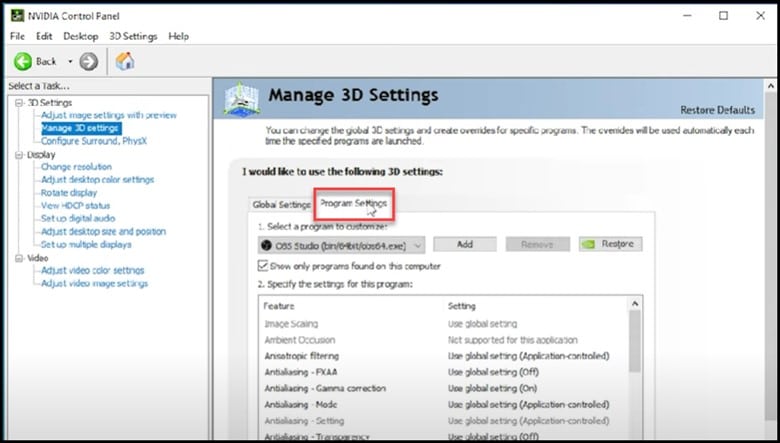Open the Back button history dropdown arrow

pyautogui.click(x=70, y=61)
